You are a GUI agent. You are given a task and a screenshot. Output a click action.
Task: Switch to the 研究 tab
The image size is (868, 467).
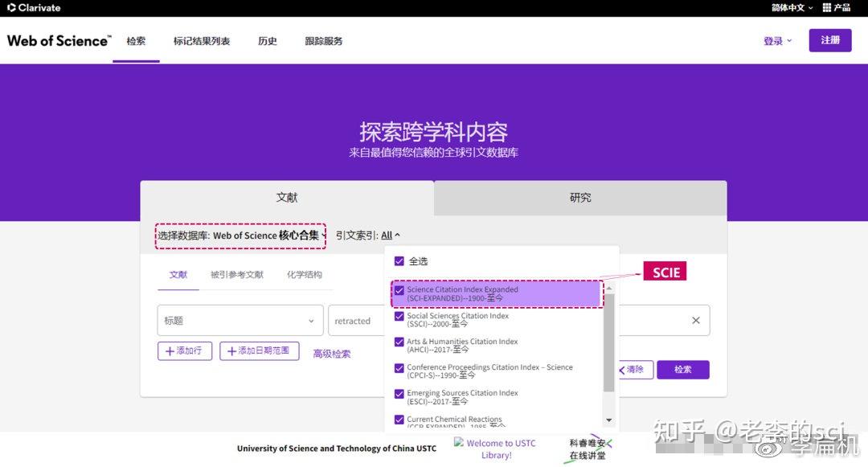(x=581, y=198)
